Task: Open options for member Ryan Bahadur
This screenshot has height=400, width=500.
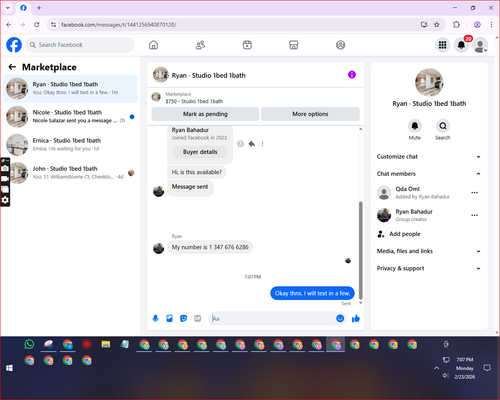Action: click(475, 215)
